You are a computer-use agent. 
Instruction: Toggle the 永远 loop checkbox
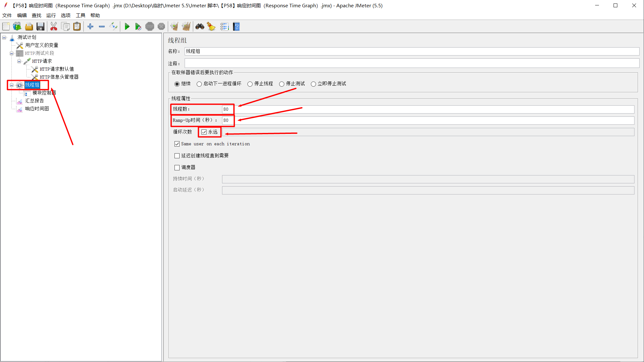click(204, 132)
